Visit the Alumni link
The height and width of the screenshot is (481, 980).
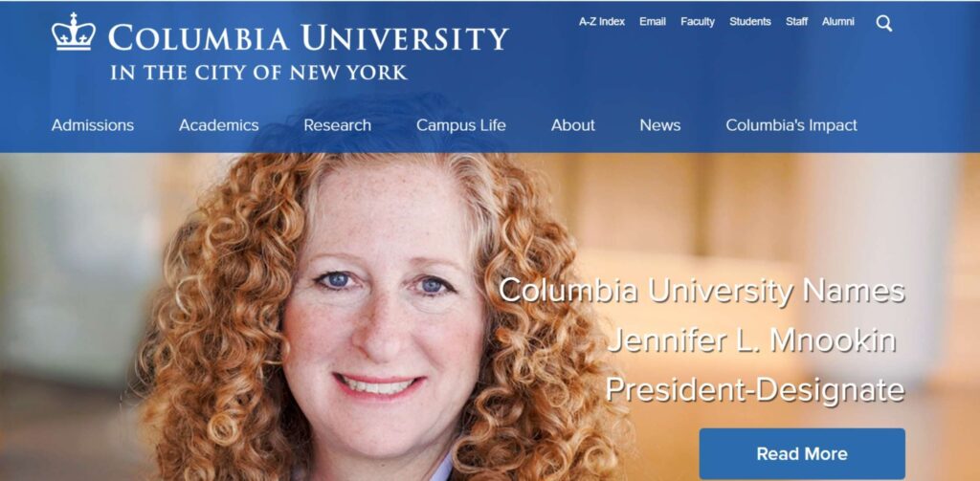pos(838,21)
